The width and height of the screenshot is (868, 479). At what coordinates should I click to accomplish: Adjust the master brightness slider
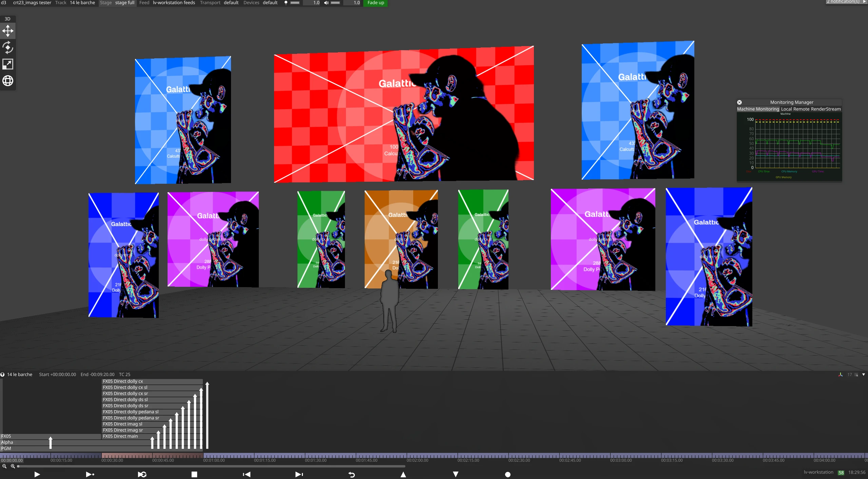pyautogui.click(x=295, y=3)
